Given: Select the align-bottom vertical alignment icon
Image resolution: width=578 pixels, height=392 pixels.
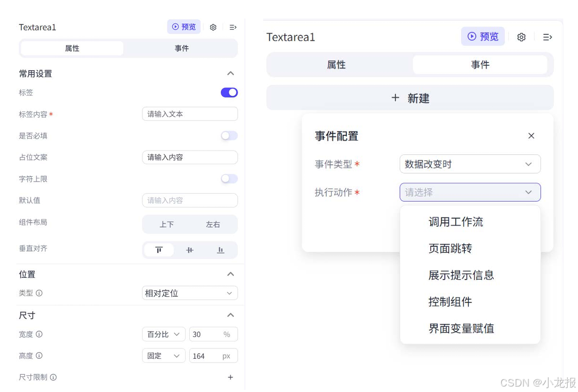Looking at the screenshot, I should 220,250.
